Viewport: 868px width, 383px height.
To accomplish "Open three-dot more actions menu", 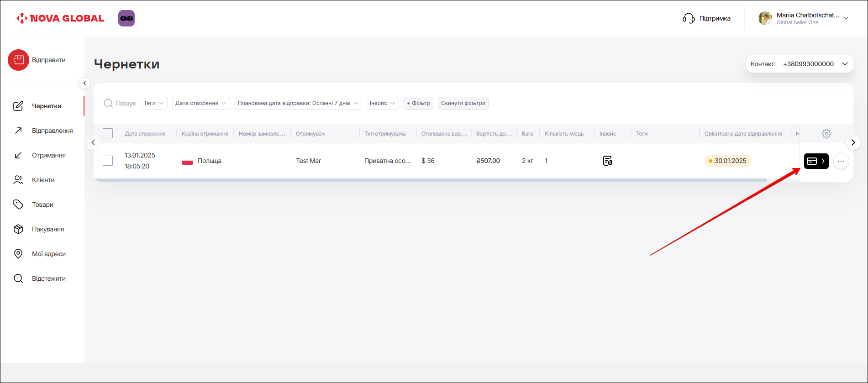I will click(x=841, y=161).
